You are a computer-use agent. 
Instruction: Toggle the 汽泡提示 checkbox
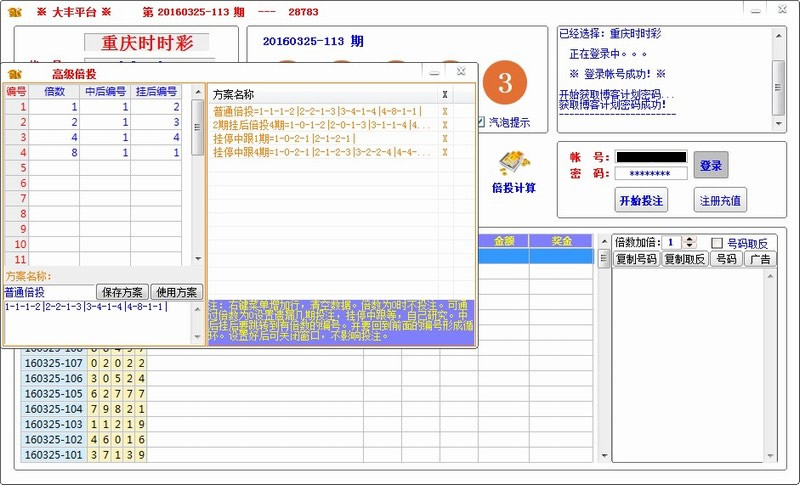[x=481, y=122]
